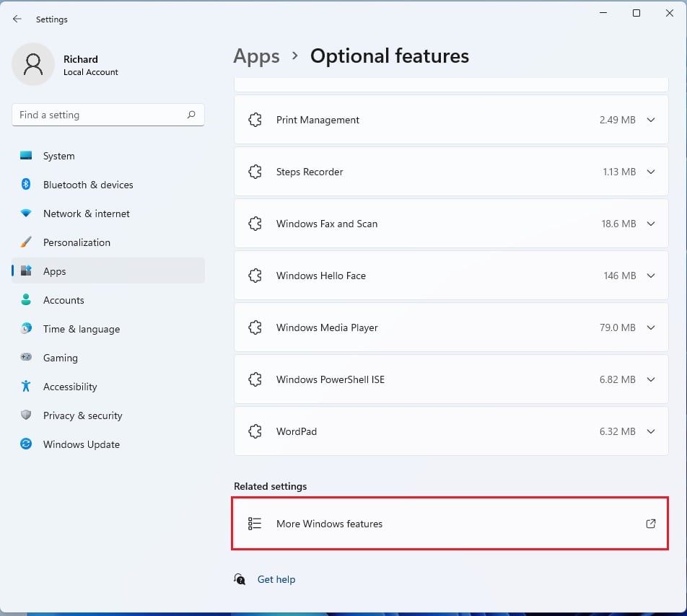Click the Apps breadcrumb link
The image size is (687, 616).
tap(256, 56)
